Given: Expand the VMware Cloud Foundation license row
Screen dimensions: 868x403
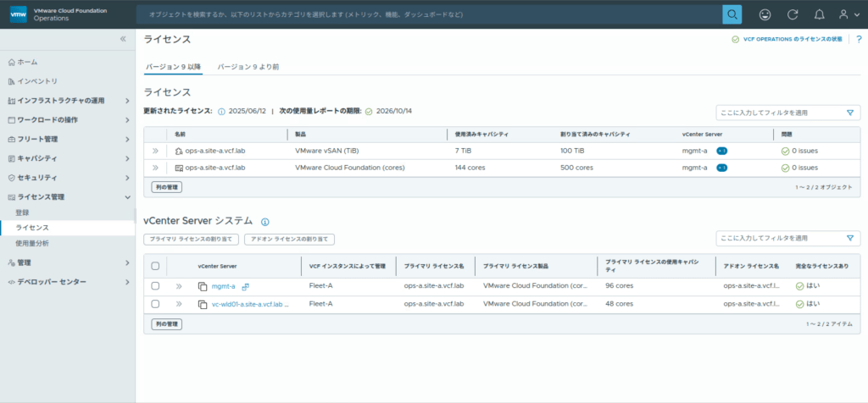Looking at the screenshot, I should click(156, 168).
